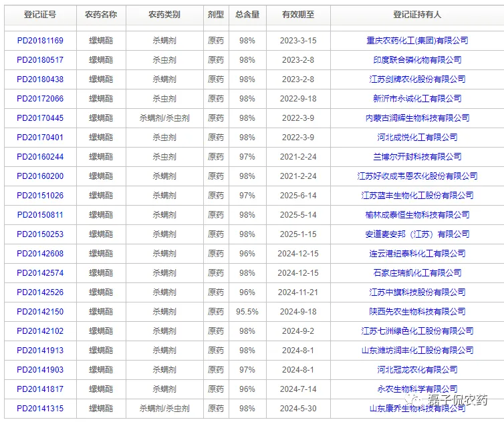Image resolution: width=504 pixels, height=422 pixels.
Task: Open holder 兰博尔开封科技有限公司
Action: click(417, 157)
